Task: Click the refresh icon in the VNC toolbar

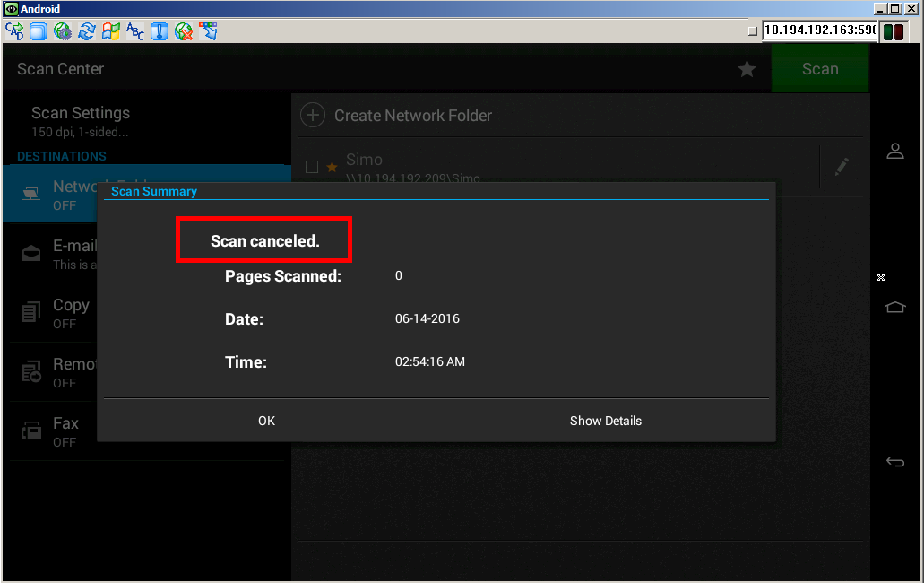Action: (x=87, y=30)
